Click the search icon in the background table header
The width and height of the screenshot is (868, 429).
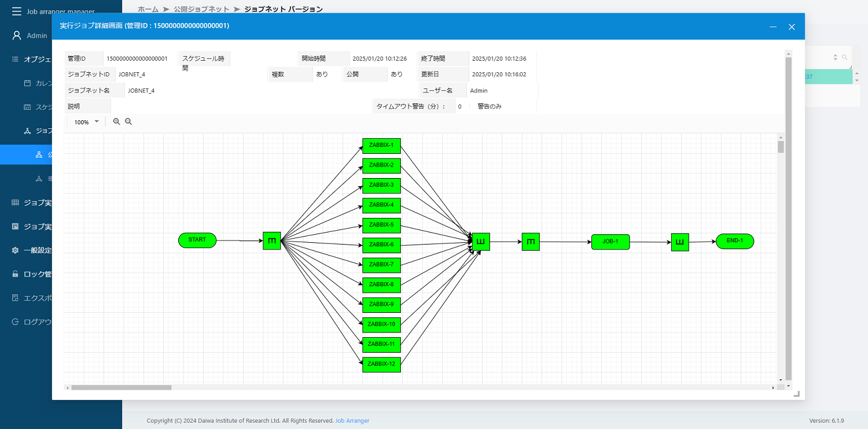tap(844, 57)
